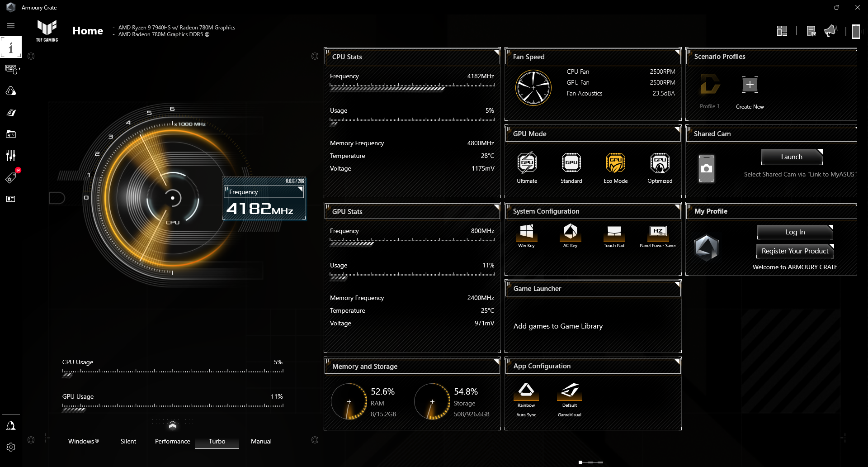
Task: Launch the Shared Cam
Action: [x=792, y=157]
